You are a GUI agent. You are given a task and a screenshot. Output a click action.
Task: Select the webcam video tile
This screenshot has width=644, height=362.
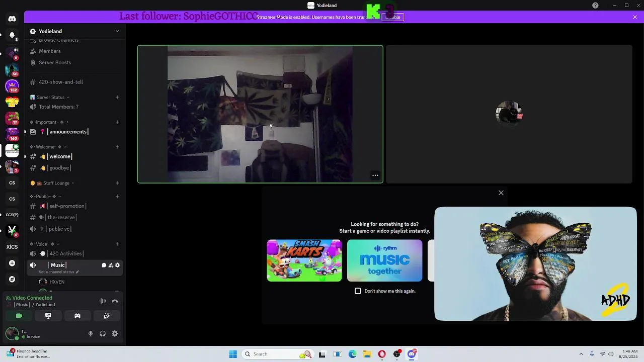tap(260, 114)
